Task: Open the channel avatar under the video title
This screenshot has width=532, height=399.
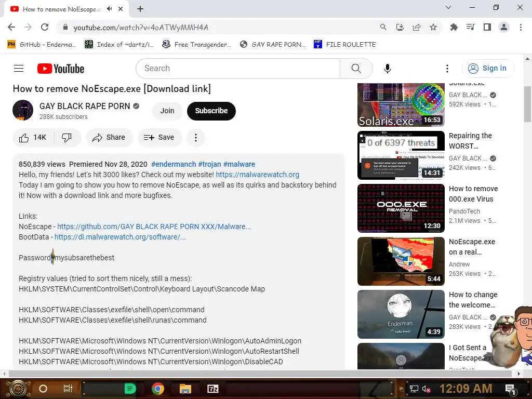Action: 23,110
